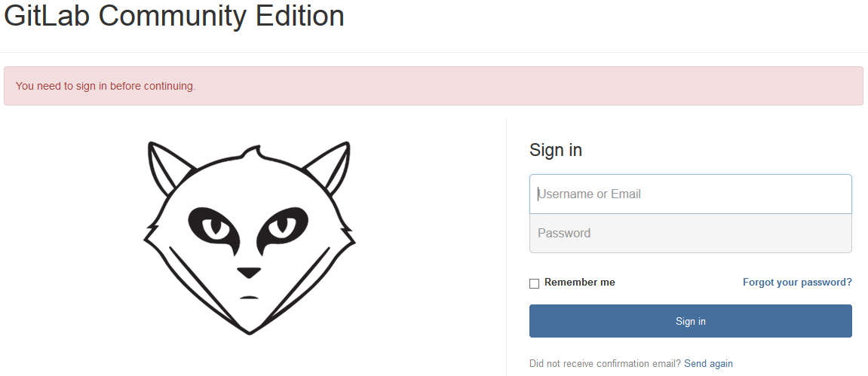The height and width of the screenshot is (376, 868).
Task: Click Send again confirmation link
Action: click(x=709, y=363)
